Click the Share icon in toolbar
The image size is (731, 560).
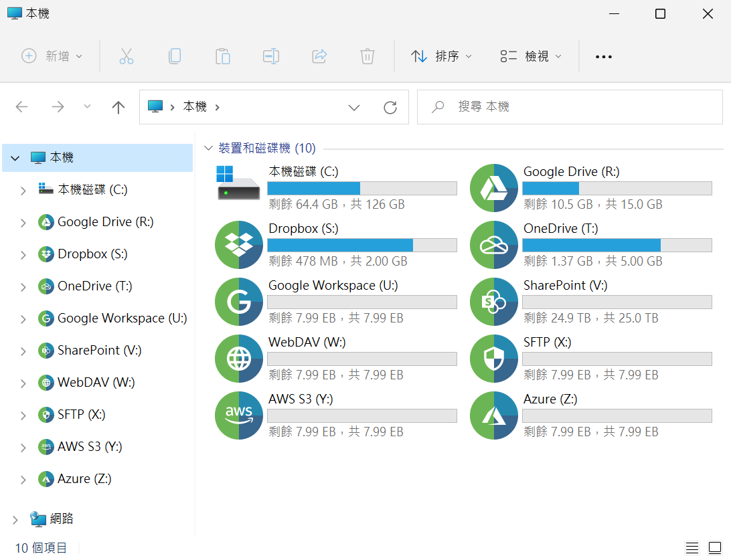pos(319,56)
